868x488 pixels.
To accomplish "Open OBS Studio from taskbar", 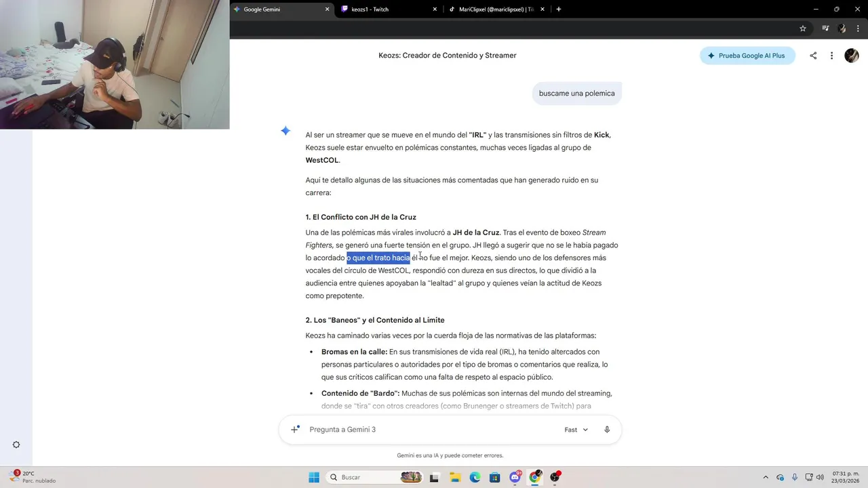I will [555, 477].
